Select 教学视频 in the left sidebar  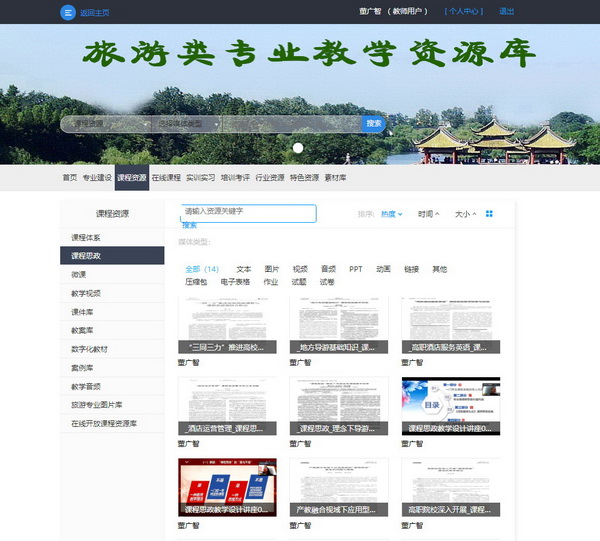[x=85, y=293]
